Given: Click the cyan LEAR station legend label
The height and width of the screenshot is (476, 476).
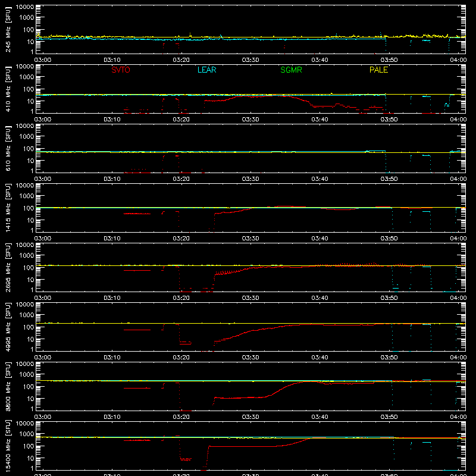Looking at the screenshot, I should tap(206, 70).
